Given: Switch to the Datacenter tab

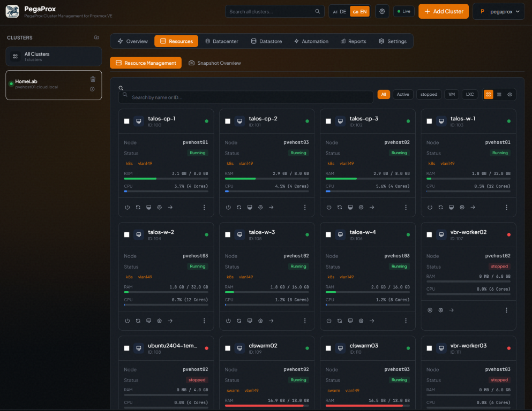Looking at the screenshot, I should pyautogui.click(x=222, y=41).
